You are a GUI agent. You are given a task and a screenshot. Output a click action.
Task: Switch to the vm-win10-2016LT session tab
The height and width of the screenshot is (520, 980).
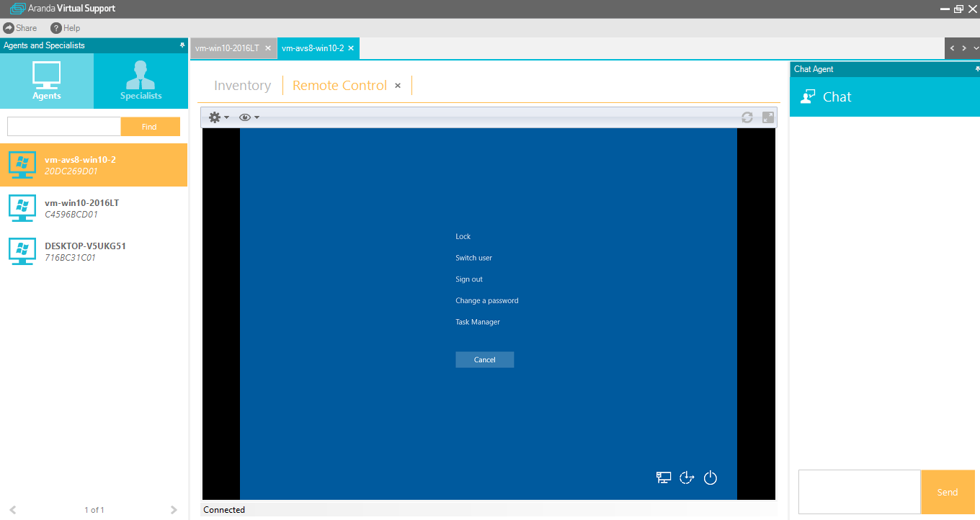[x=227, y=48]
